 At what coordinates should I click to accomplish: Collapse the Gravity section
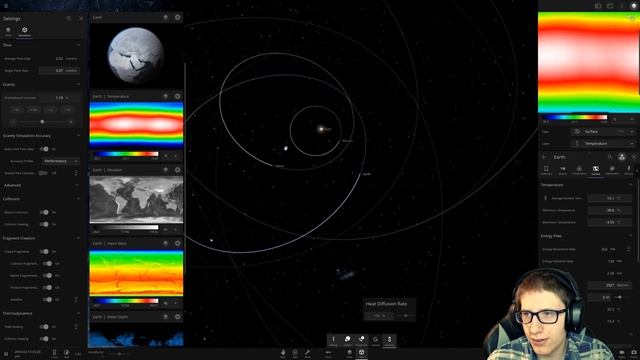[78, 84]
